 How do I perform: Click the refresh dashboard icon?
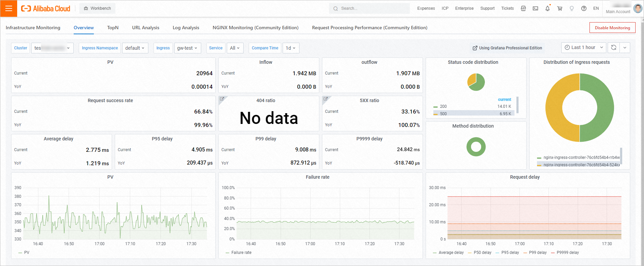pos(614,48)
